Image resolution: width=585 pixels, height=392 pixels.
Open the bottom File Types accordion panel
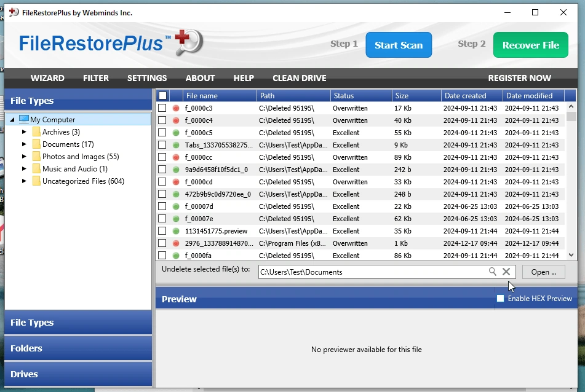(78, 323)
